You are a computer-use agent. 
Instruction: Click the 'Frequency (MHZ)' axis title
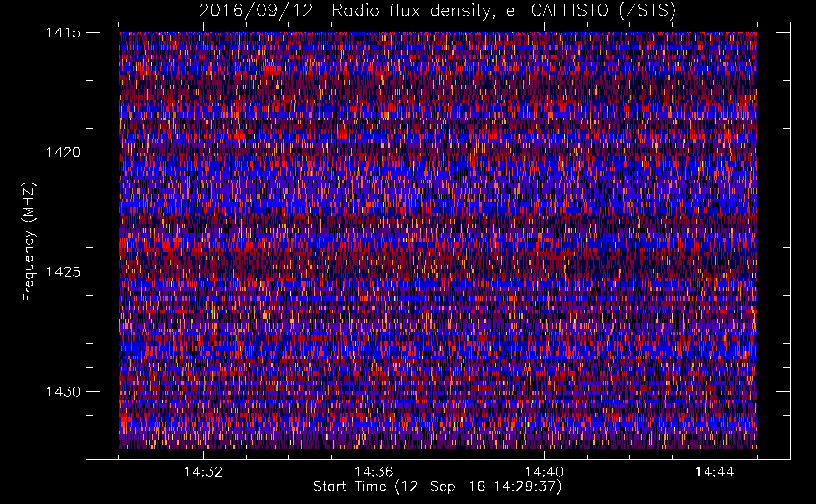29,242
